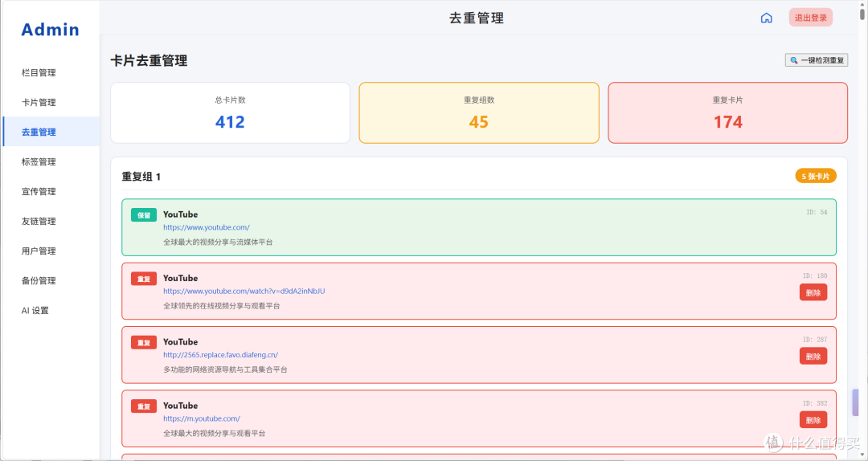Run 一键检测重复 duplicate detection
Viewport: 868px width, 461px height.
[x=817, y=60]
